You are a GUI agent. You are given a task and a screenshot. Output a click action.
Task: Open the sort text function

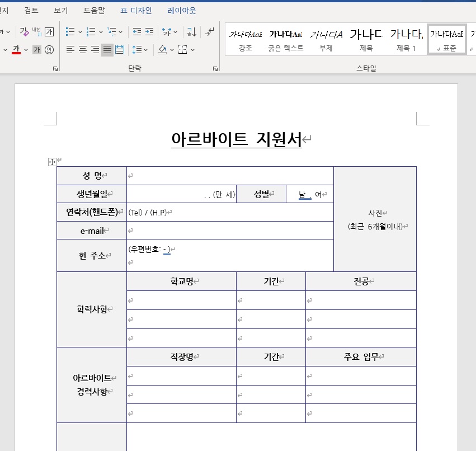(192, 32)
